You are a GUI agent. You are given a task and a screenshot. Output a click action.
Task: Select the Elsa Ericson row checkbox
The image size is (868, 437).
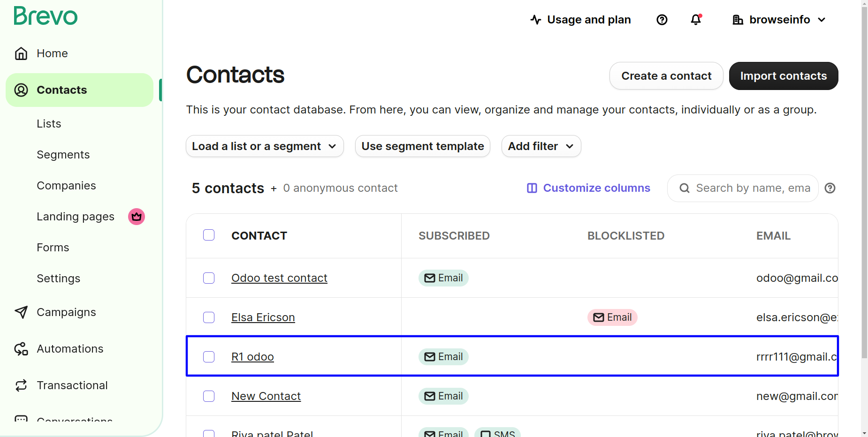click(209, 317)
